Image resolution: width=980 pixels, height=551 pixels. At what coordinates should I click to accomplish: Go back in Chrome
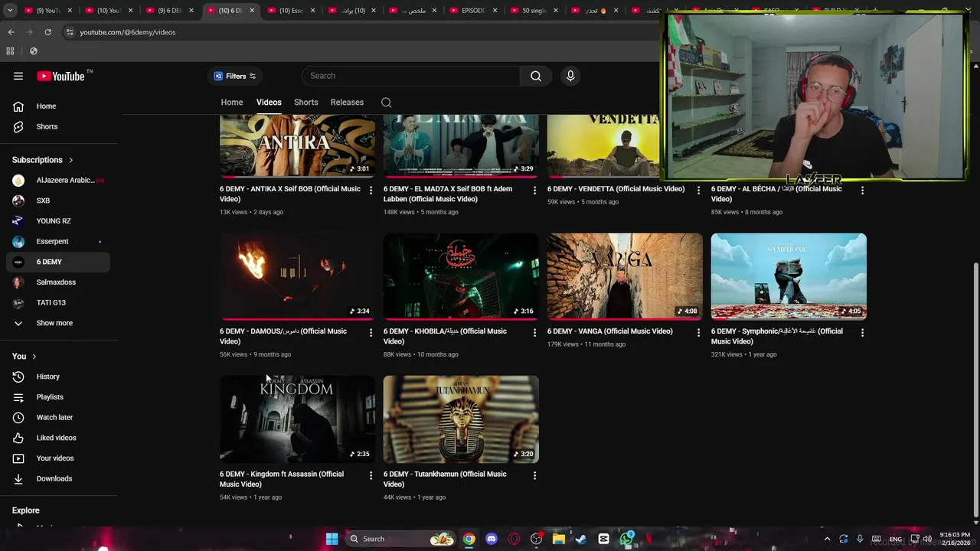click(11, 32)
